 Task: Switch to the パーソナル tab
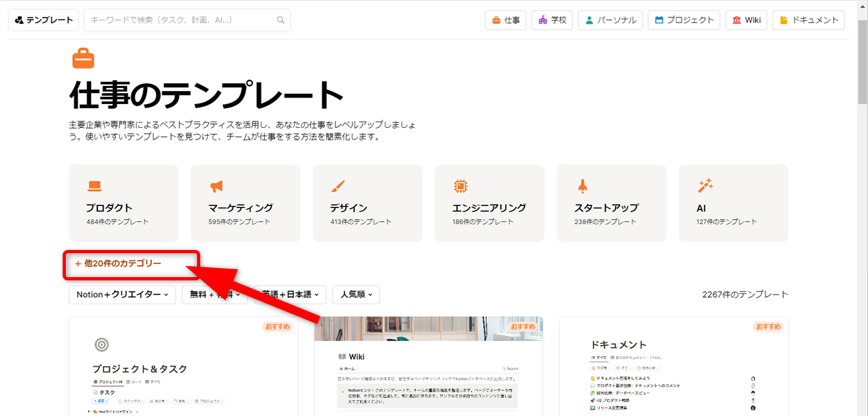click(x=610, y=20)
